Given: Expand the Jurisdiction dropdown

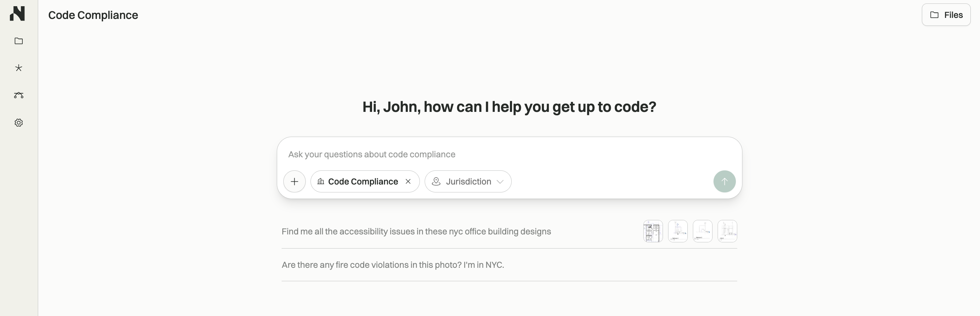Looking at the screenshot, I should point(468,182).
